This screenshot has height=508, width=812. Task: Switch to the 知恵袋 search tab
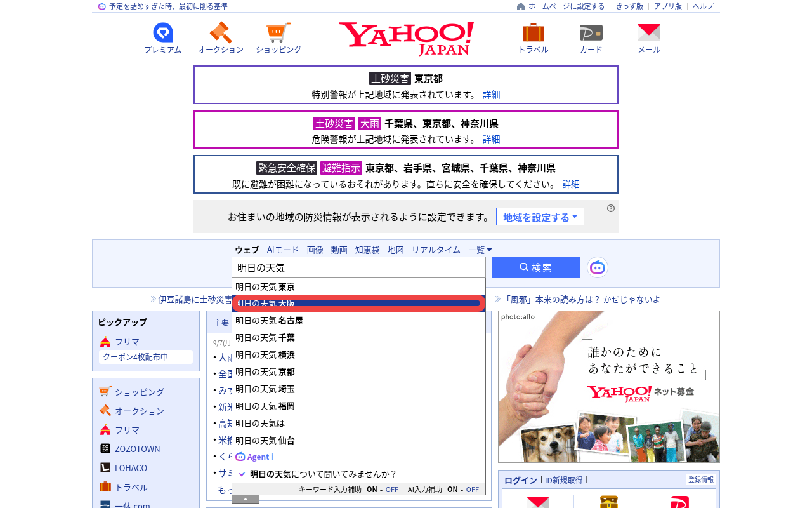click(367, 250)
